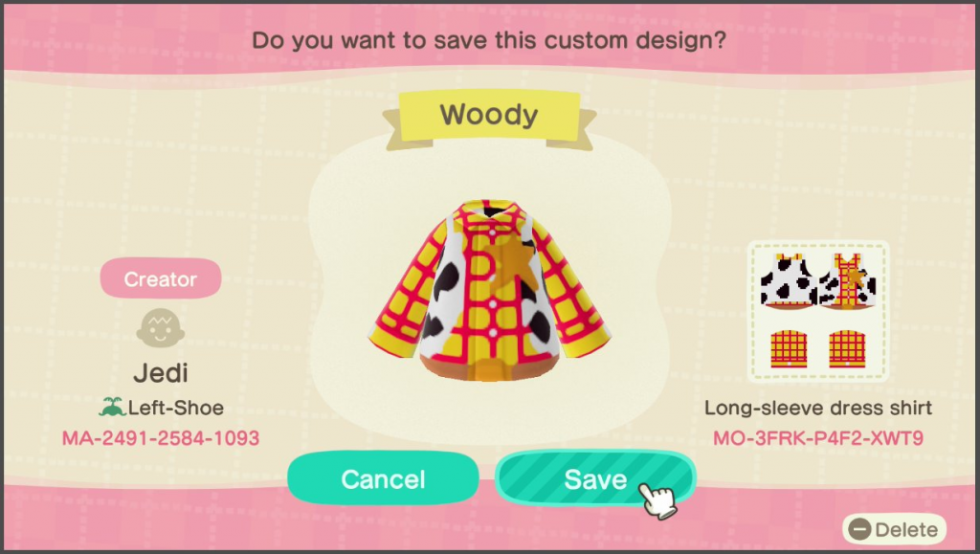Viewport: 980px width, 554px height.
Task: Select the cow-print back panel thumbnail
Action: click(x=788, y=281)
